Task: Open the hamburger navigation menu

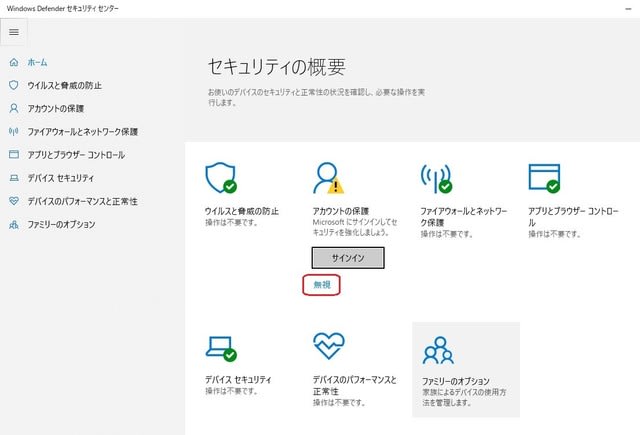Action: click(x=14, y=32)
